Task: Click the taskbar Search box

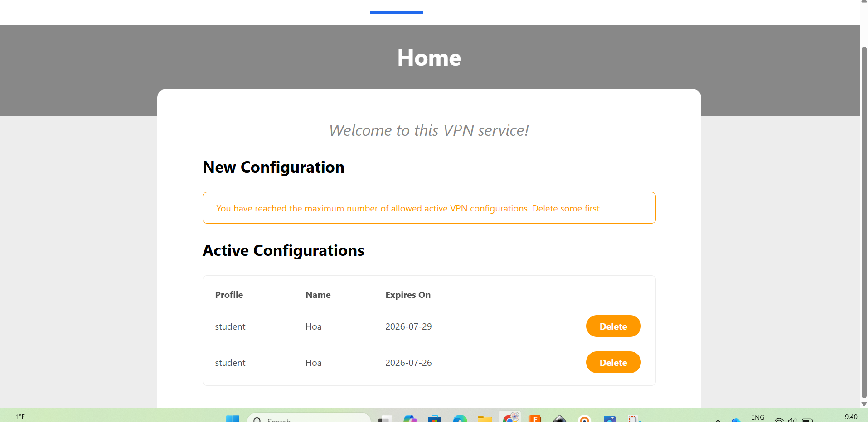Action: [x=308, y=418]
